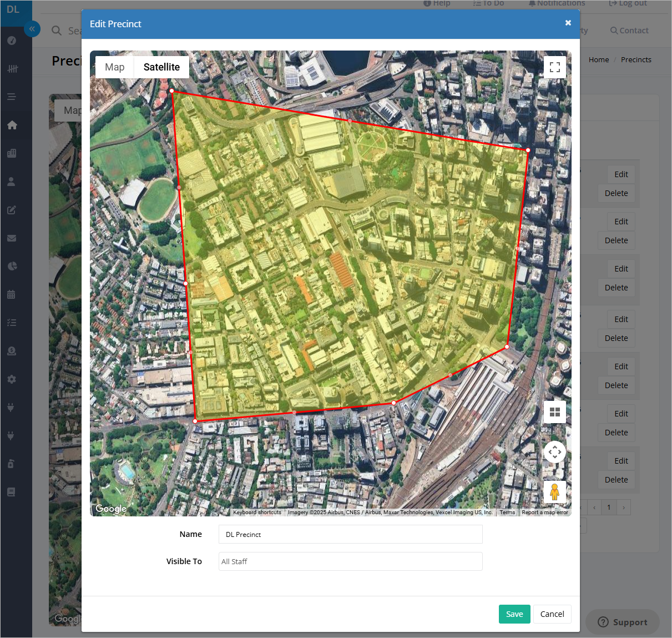Close the Edit Precinct dialog
This screenshot has width=672, height=638.
click(x=568, y=23)
